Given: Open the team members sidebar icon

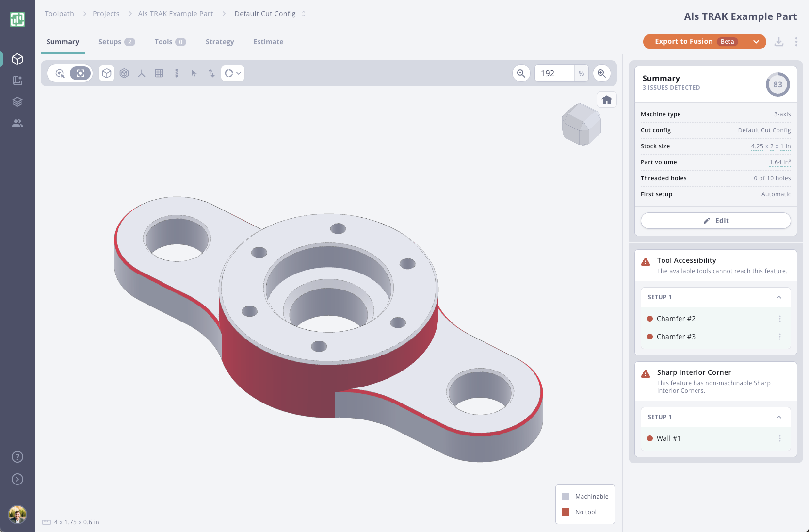Looking at the screenshot, I should pos(17,123).
